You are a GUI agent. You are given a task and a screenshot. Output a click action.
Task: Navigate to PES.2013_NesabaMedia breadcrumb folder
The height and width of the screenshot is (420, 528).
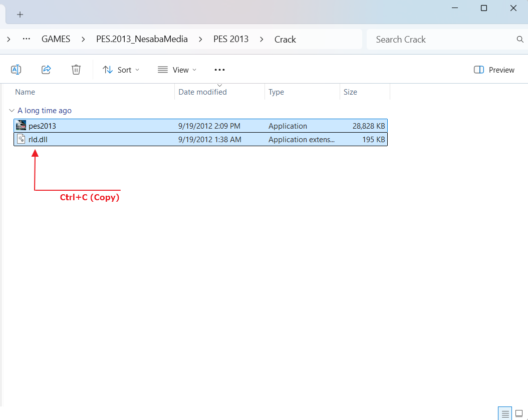pyautogui.click(x=142, y=40)
